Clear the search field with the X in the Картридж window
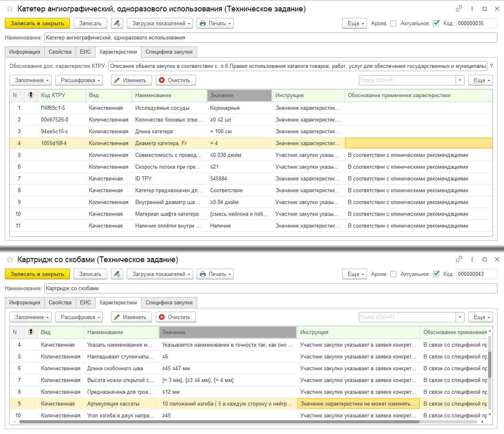 [460, 317]
